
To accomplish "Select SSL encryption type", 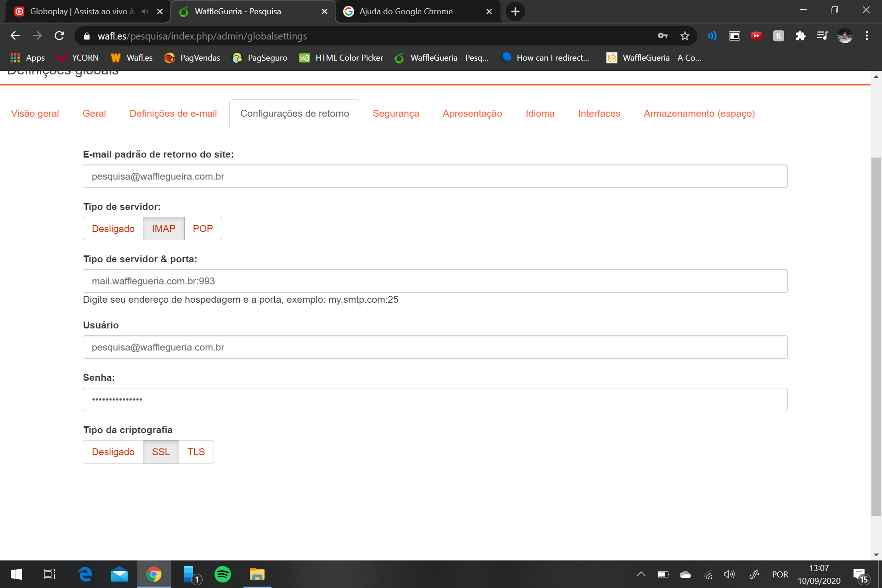I will coord(161,452).
